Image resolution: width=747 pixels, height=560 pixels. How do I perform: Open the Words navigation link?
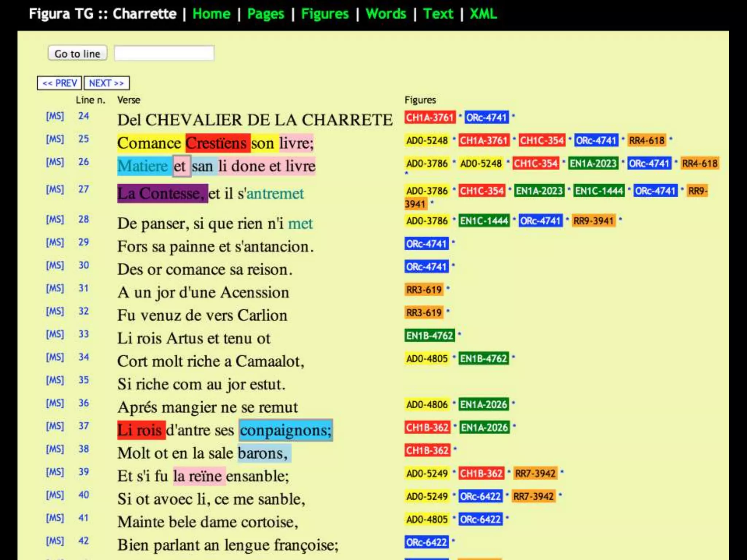(386, 14)
